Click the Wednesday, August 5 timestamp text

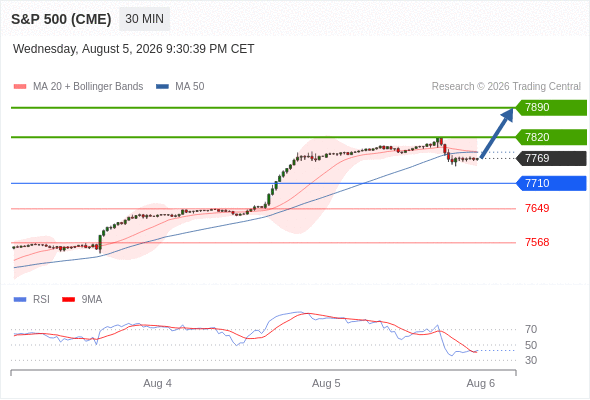(134, 49)
